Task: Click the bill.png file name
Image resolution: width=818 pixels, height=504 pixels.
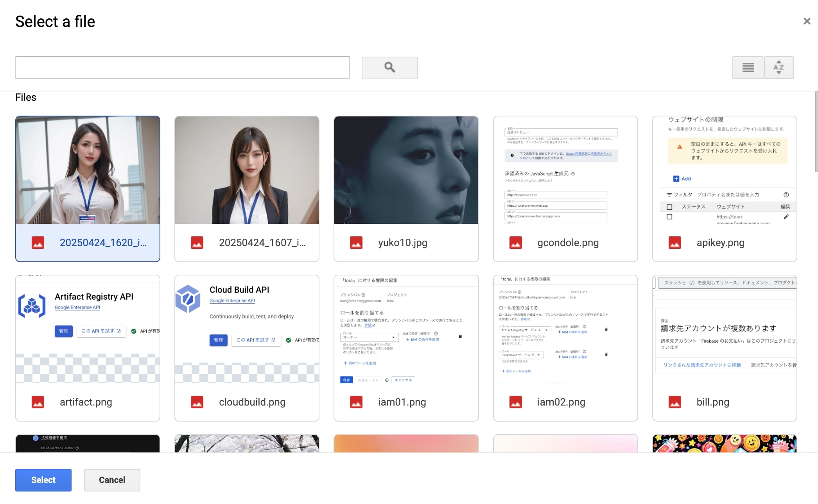Action: pyautogui.click(x=713, y=402)
